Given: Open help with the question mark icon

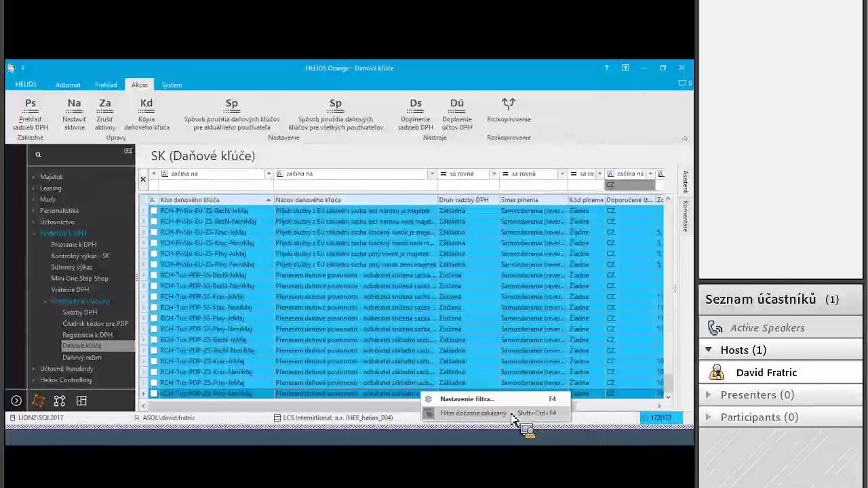Looking at the screenshot, I should 606,68.
